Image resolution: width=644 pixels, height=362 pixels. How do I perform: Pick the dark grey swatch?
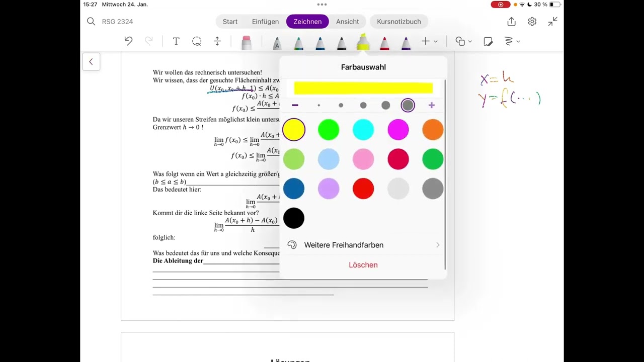433,189
